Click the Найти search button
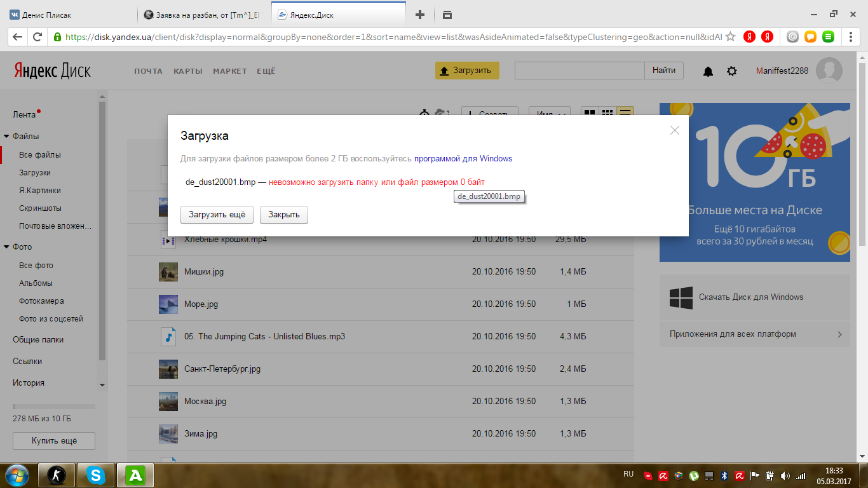Image resolution: width=868 pixels, height=488 pixels. tap(664, 71)
